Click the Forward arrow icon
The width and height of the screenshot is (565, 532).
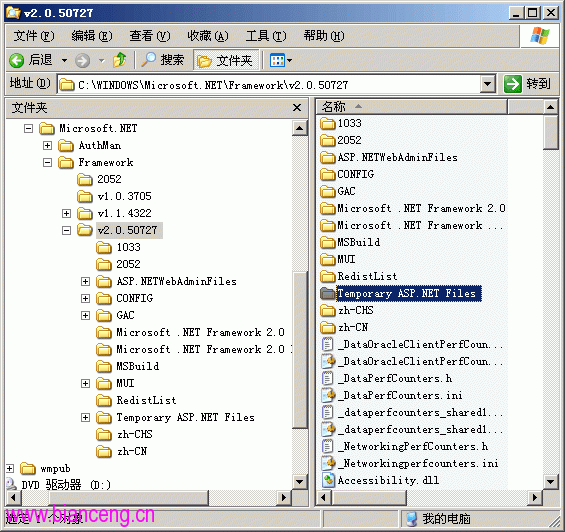pos(82,60)
